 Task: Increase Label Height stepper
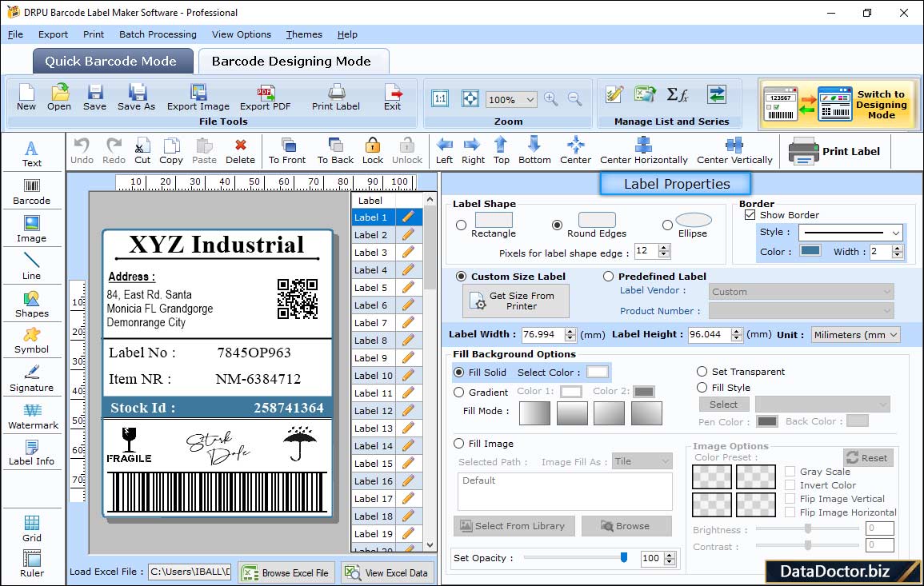point(737,331)
